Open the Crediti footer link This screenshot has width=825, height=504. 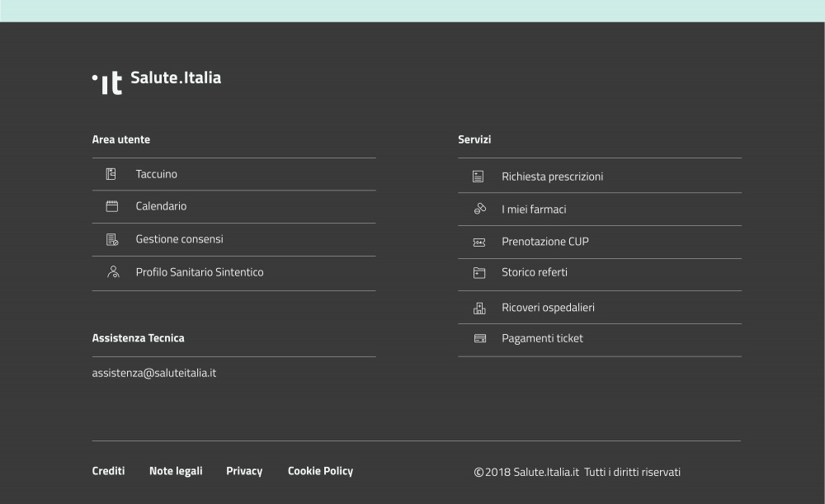point(108,471)
